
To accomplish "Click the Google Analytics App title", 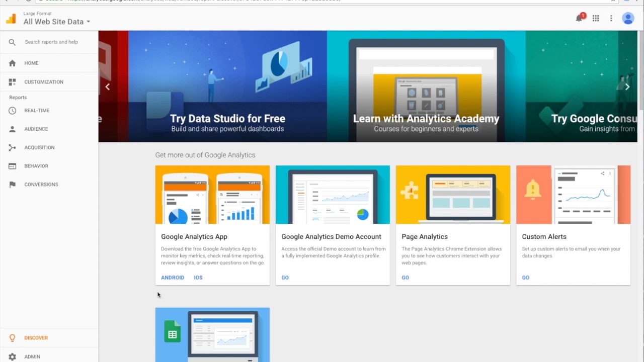I will click(x=194, y=237).
